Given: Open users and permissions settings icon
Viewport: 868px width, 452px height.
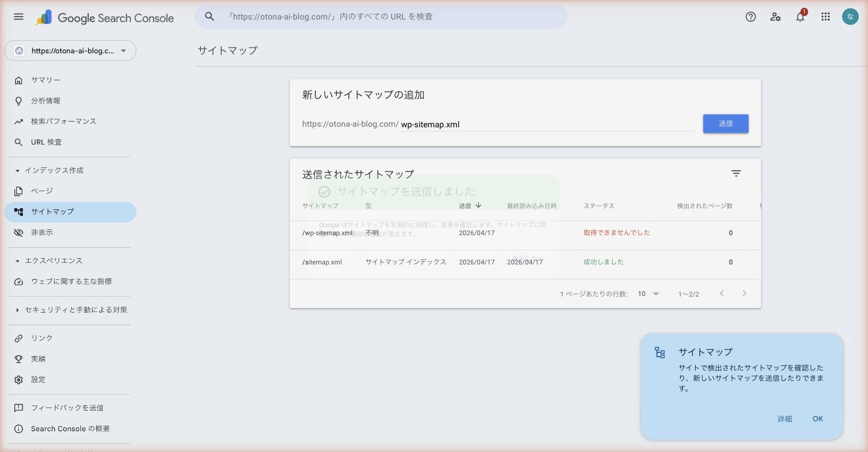Looking at the screenshot, I should point(775,17).
